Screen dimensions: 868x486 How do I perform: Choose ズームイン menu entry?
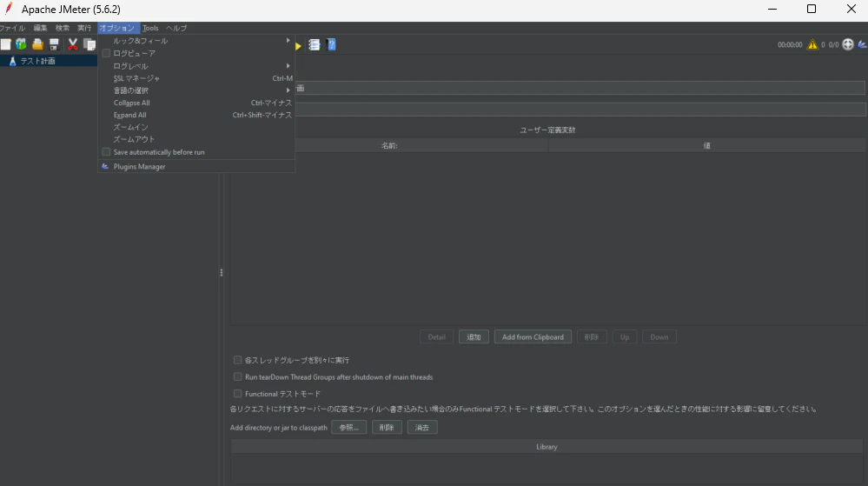tap(196, 127)
